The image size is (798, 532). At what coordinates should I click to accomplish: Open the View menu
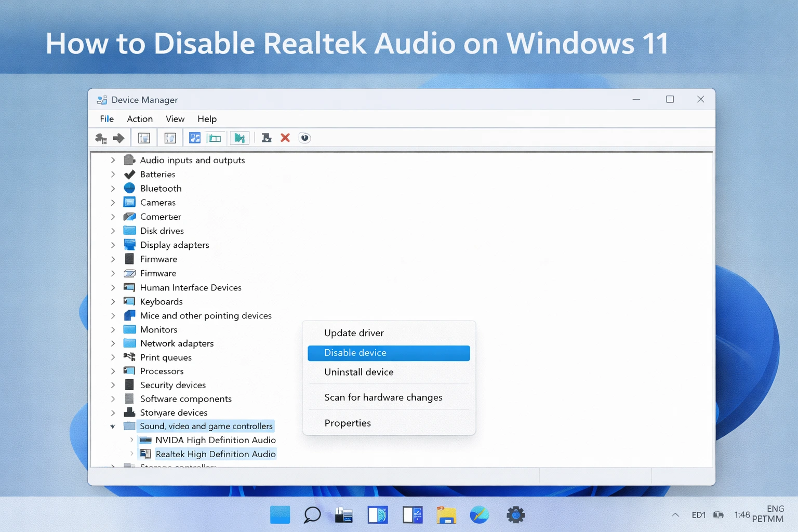click(175, 118)
